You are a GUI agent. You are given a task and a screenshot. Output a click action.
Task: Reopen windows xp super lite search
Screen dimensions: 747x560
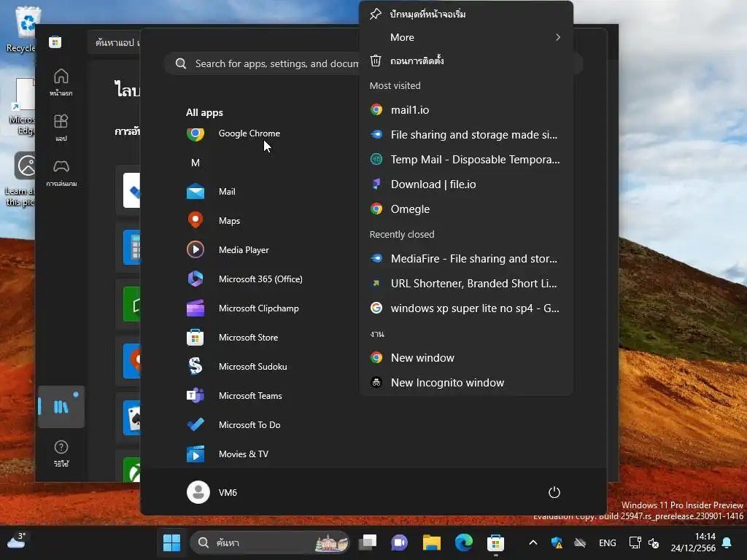(466, 308)
